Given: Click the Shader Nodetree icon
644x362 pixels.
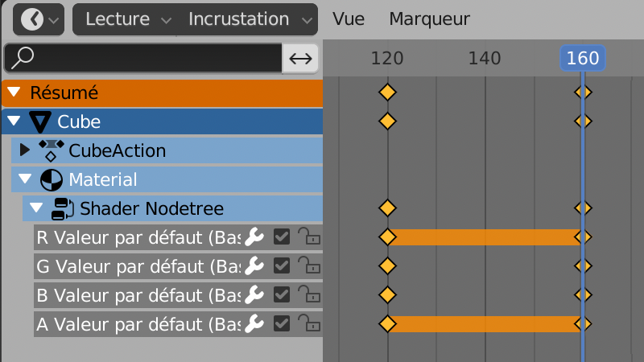Looking at the screenshot, I should tap(62, 208).
